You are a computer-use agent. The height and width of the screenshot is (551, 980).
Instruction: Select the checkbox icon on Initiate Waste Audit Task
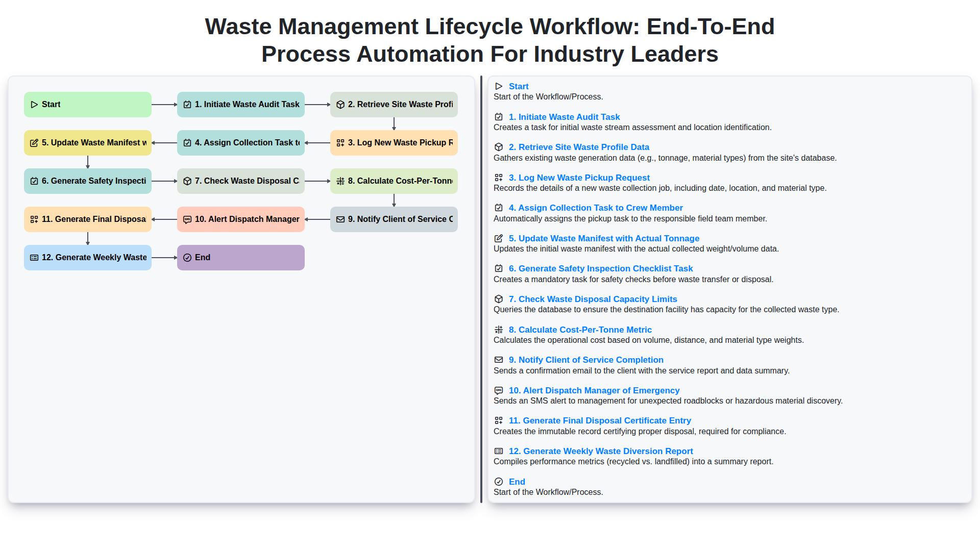187,104
